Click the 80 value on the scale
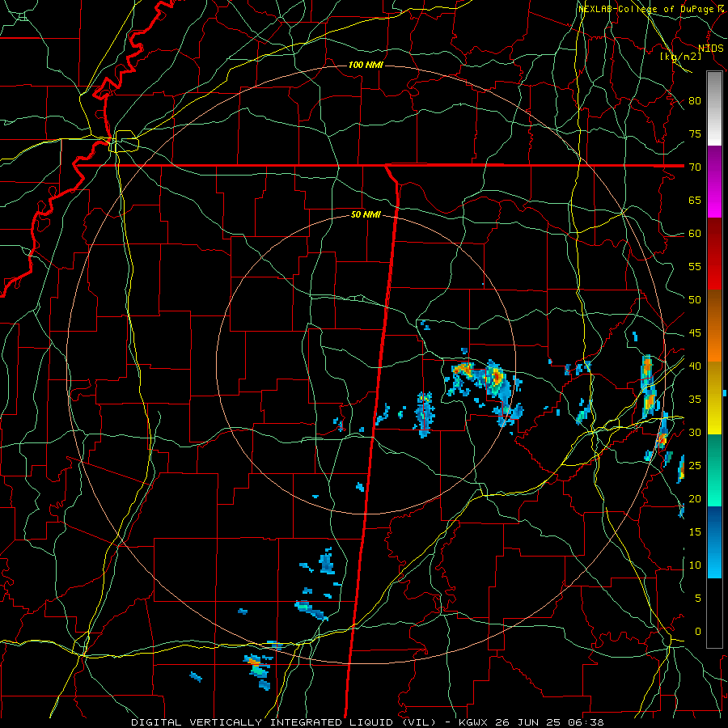Screen dimensions: 728x728 pos(695,101)
